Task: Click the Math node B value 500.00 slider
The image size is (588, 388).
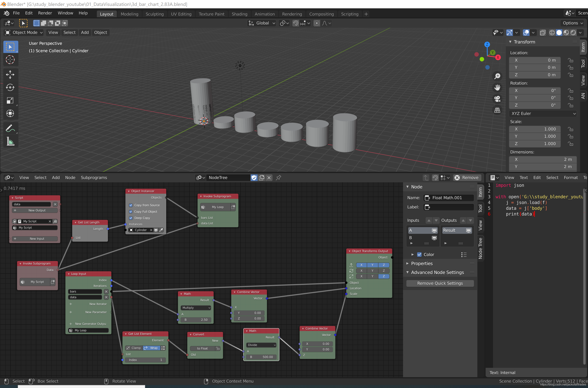Action: click(x=261, y=357)
